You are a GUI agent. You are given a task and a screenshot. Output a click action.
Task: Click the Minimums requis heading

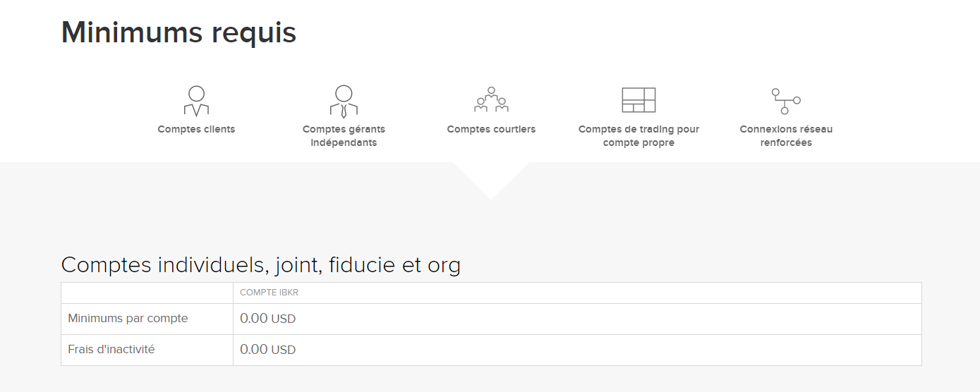click(x=179, y=32)
